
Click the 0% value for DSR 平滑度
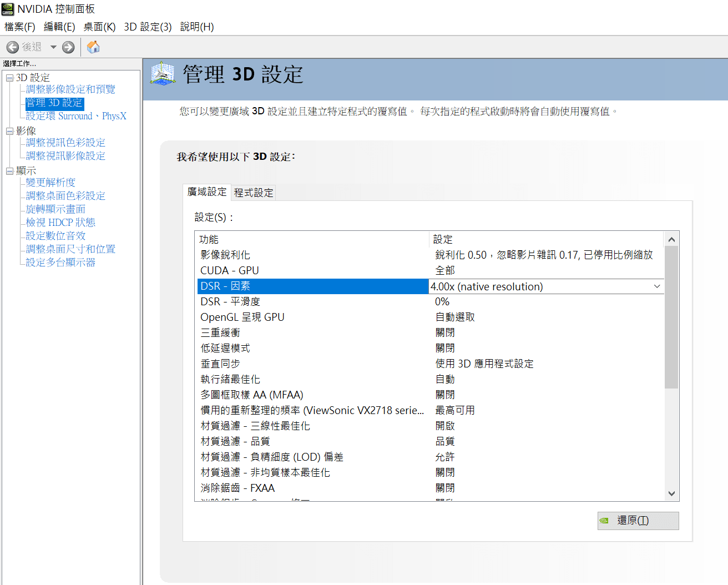(442, 301)
